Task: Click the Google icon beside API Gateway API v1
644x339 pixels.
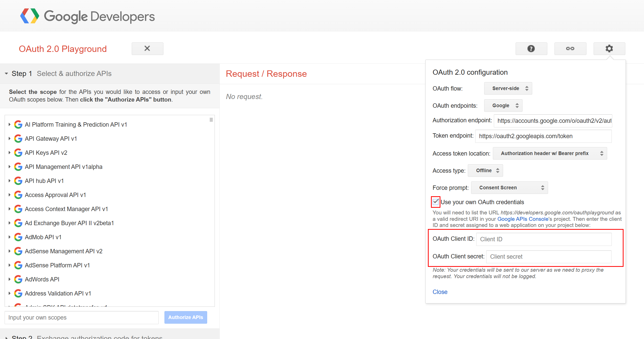Action: (18, 138)
